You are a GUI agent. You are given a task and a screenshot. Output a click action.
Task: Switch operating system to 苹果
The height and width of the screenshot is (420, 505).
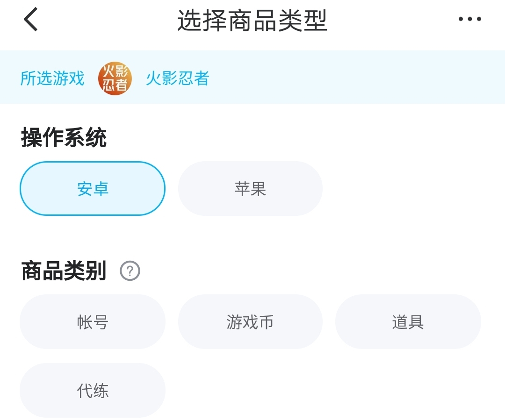tap(250, 189)
